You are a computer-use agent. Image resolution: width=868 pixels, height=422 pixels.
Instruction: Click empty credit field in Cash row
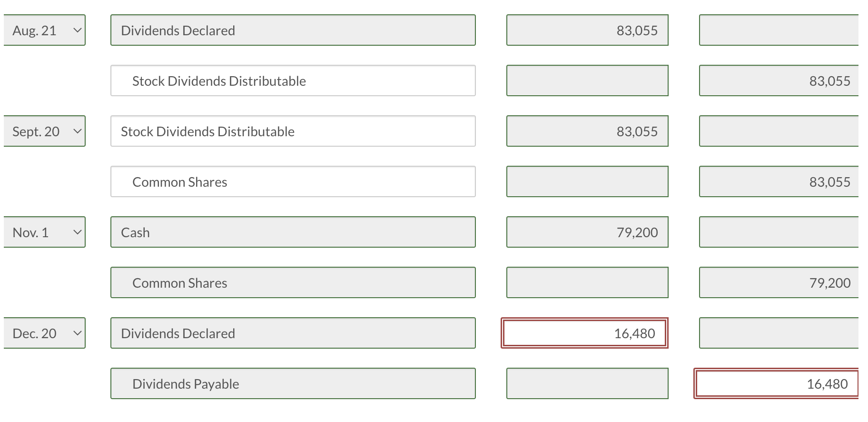(x=779, y=232)
